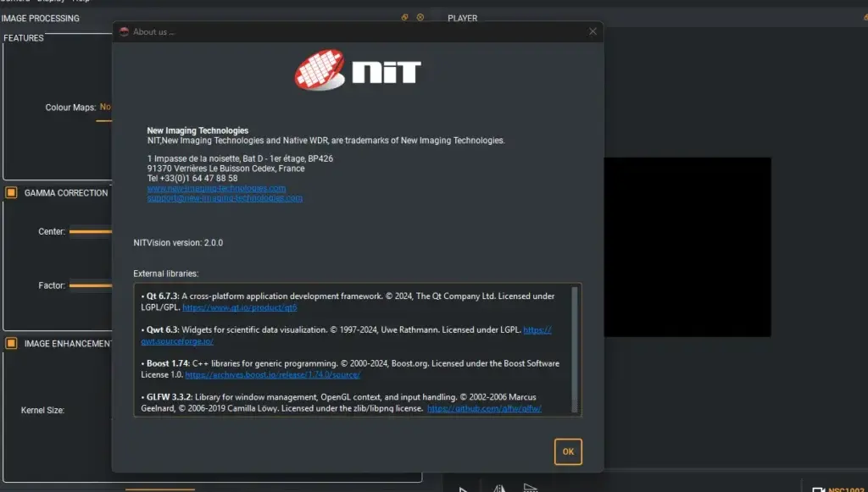Click the Colour Maps: label
Viewport: 868px width, 492px height.
pos(70,108)
